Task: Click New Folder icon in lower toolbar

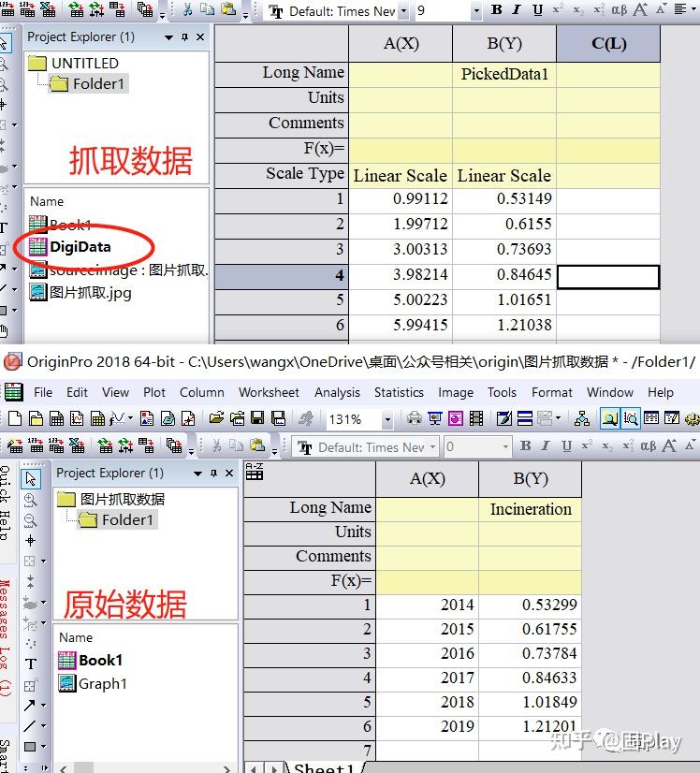Action: pyautogui.click(x=36, y=418)
